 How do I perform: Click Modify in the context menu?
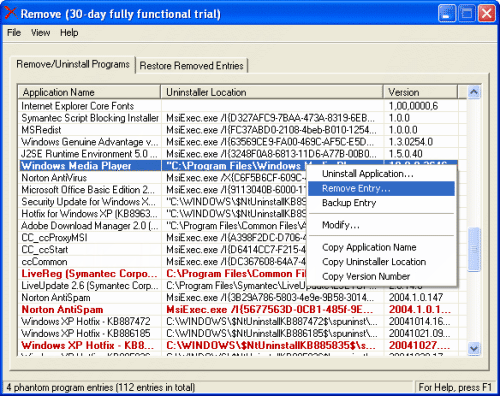[341, 225]
